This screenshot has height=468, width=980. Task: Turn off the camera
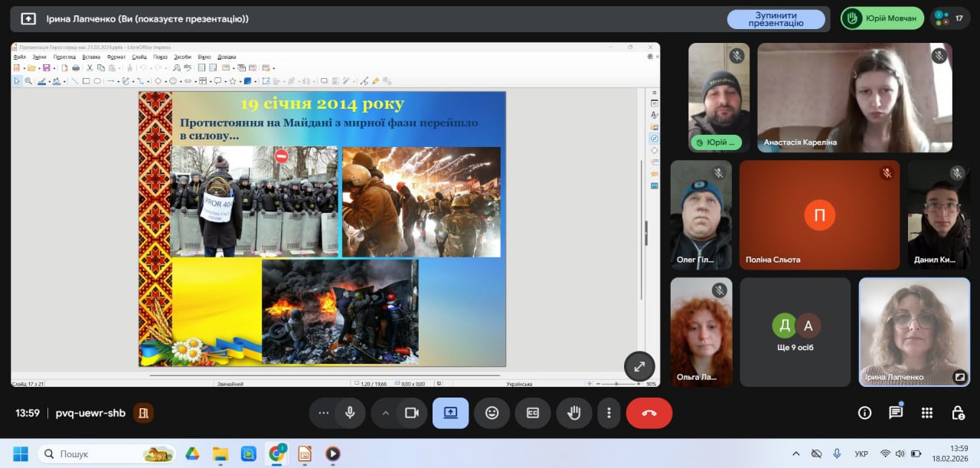(412, 413)
